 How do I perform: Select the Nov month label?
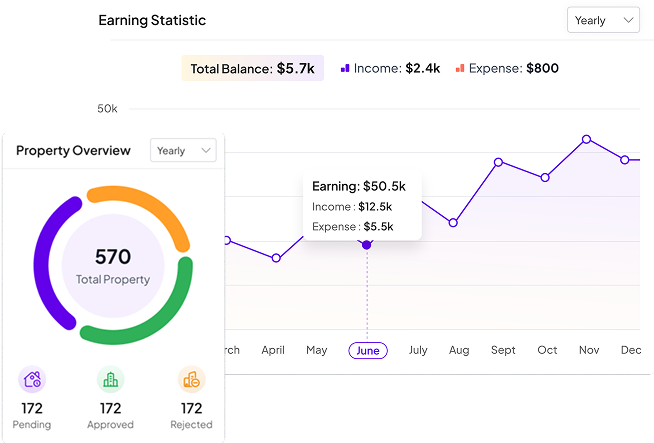590,350
